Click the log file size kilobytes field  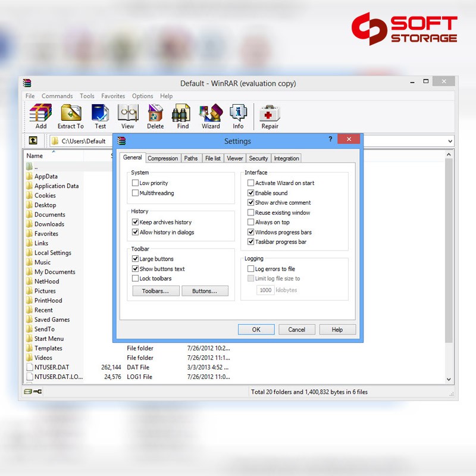click(265, 290)
